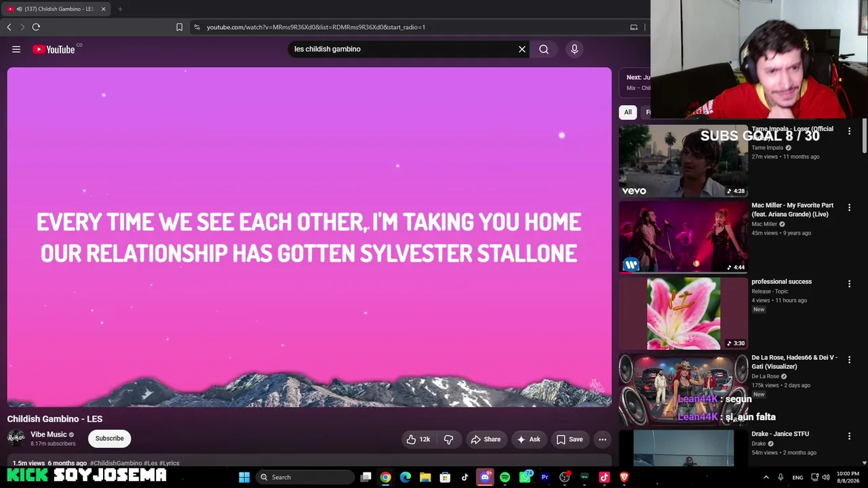This screenshot has height=488, width=868.
Task: Open options menu for Mac Miller video
Action: 849,207
